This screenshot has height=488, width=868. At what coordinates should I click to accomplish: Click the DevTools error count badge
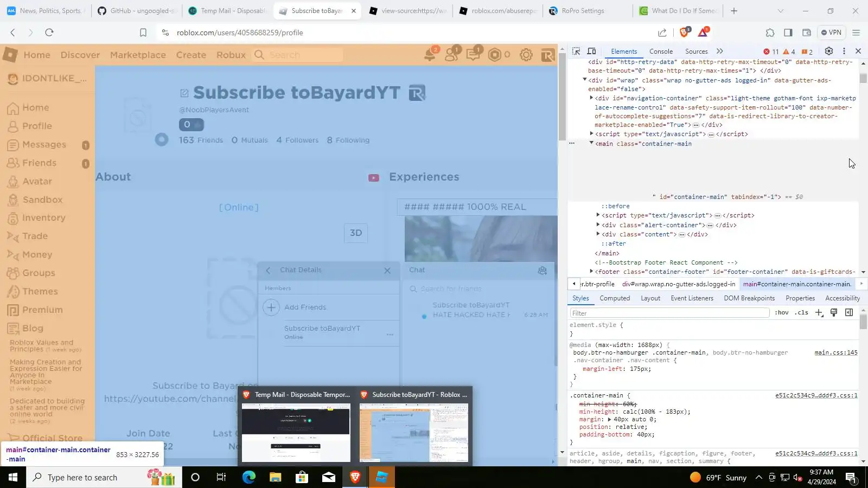(x=771, y=52)
